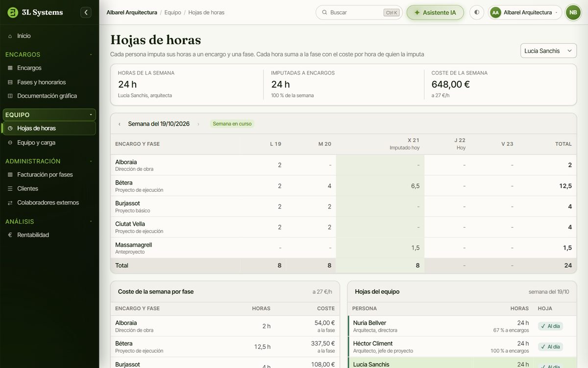Click the Facturación por fases icon
The width and height of the screenshot is (588, 368).
(x=10, y=175)
